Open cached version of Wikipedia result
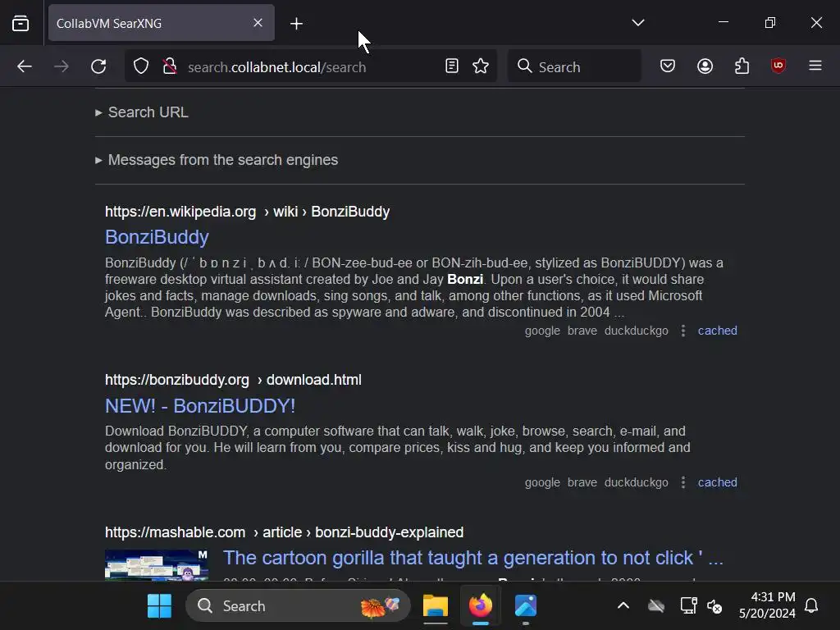 click(x=717, y=331)
